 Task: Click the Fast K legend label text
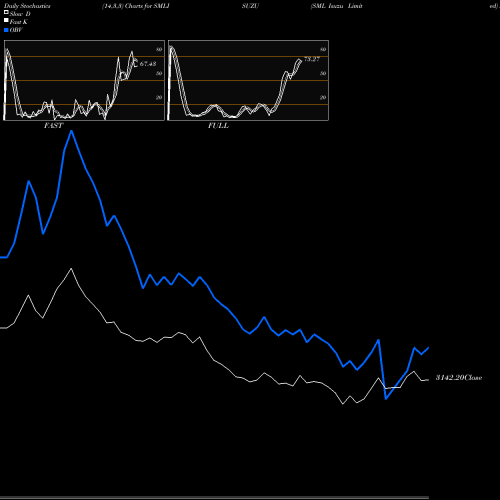coord(19,22)
